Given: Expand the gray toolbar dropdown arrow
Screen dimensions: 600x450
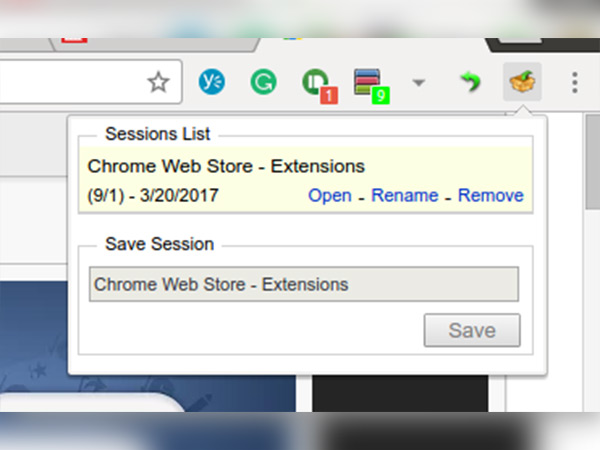Looking at the screenshot, I should point(420,83).
